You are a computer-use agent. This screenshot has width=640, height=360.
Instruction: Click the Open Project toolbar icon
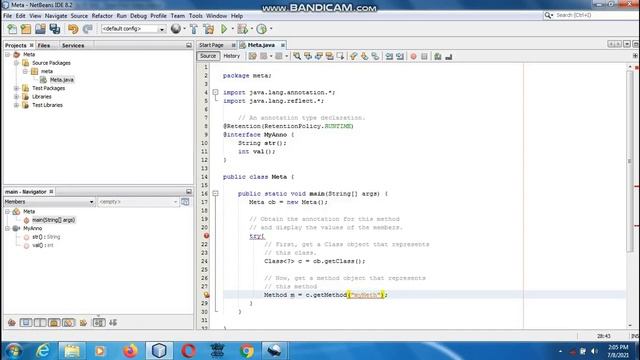[x=40, y=29]
